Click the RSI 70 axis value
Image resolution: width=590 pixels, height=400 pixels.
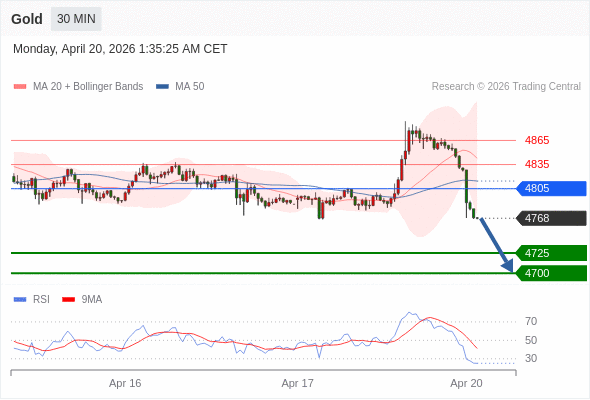click(x=531, y=321)
